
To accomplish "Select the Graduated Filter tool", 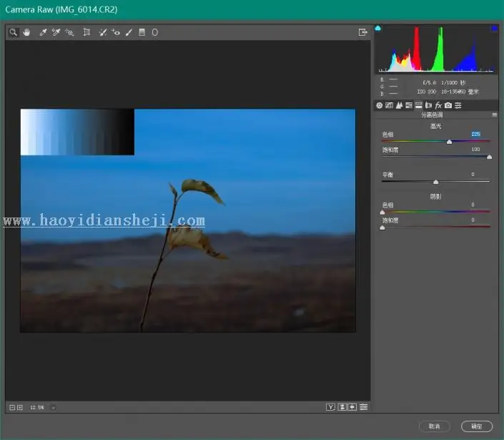I will (x=142, y=32).
